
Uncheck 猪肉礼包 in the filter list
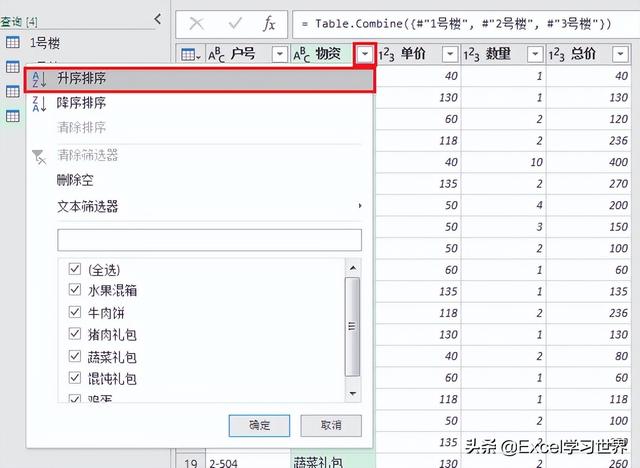(x=75, y=334)
